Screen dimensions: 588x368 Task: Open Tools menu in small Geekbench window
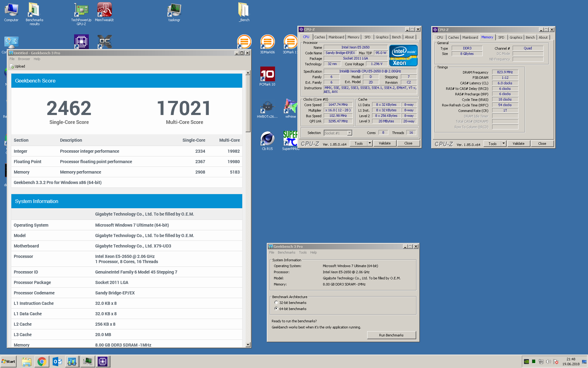point(303,252)
